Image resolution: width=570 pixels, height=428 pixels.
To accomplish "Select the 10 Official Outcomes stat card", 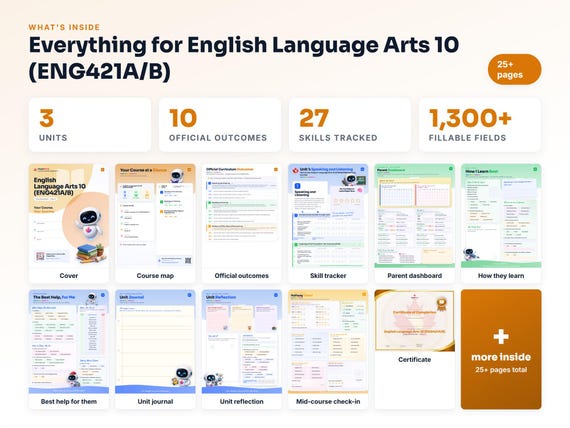I will pyautogui.click(x=220, y=125).
